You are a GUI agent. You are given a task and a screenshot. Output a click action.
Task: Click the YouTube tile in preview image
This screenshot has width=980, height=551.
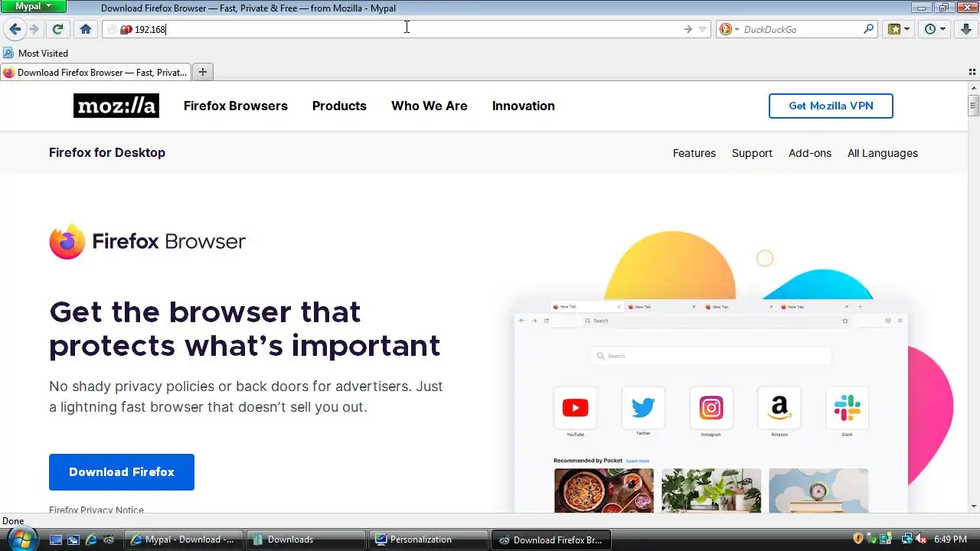[575, 408]
